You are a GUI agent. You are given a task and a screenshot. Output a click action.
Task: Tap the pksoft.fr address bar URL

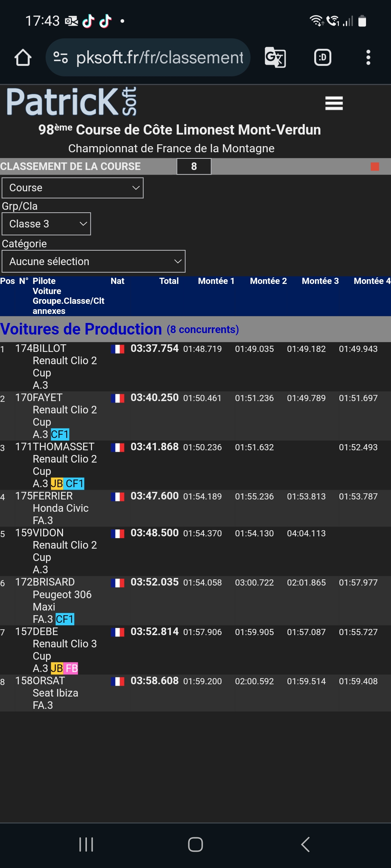pos(160,58)
